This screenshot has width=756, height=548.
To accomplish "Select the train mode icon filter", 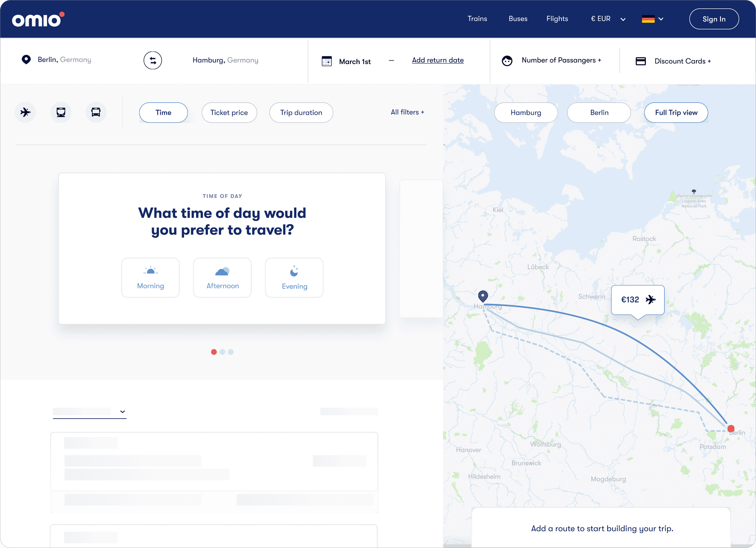I will (61, 112).
